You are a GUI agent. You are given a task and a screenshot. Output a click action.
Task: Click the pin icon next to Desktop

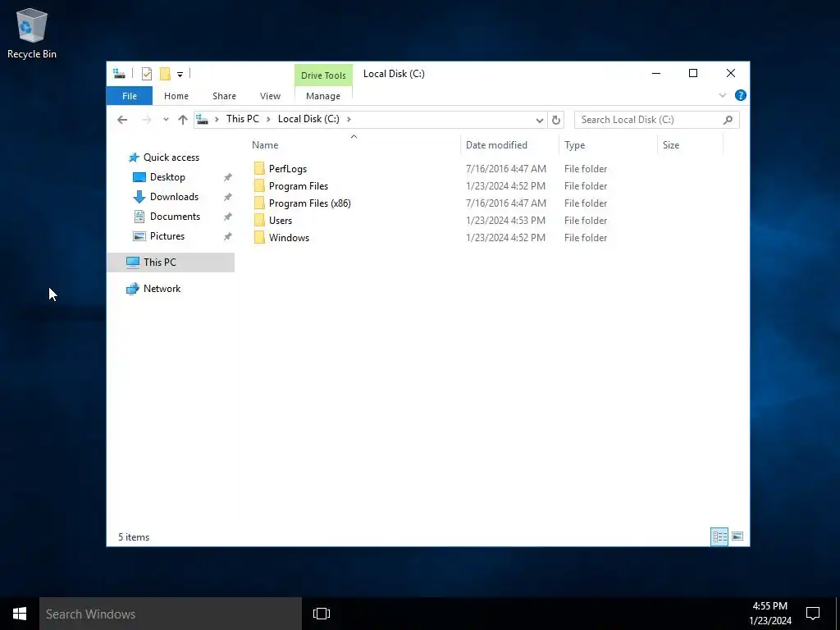(228, 177)
